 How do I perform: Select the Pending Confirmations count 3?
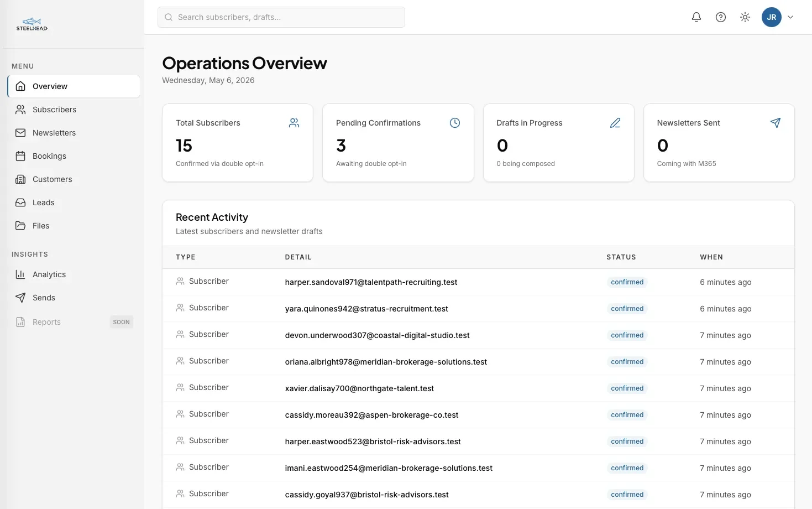coord(341,146)
